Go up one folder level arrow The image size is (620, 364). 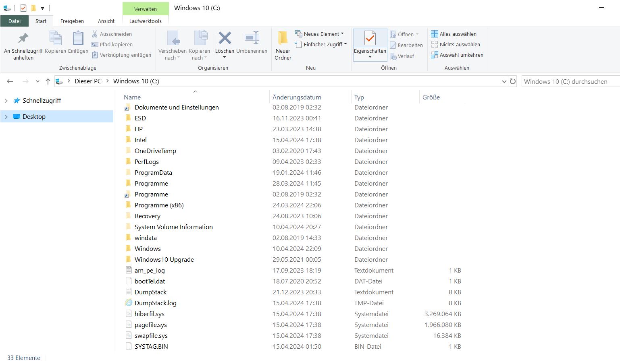(48, 81)
